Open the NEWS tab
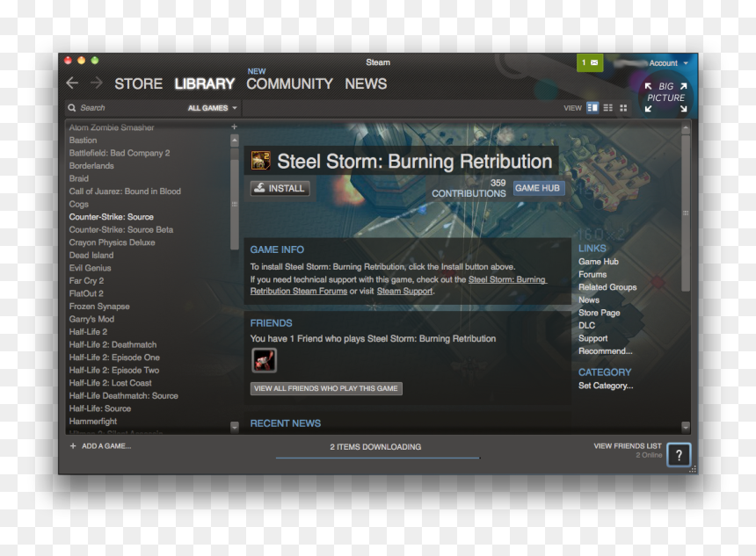756x556 pixels. coord(366,83)
